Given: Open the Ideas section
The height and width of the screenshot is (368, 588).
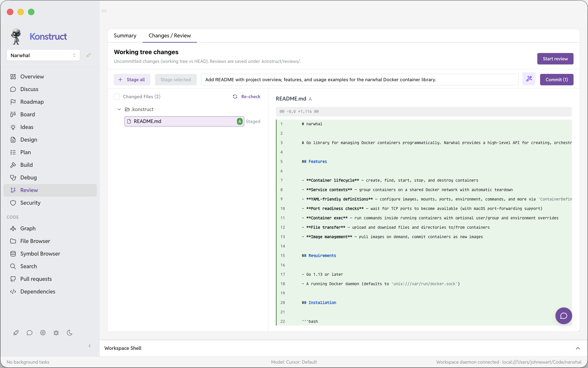Looking at the screenshot, I should [x=50, y=127].
